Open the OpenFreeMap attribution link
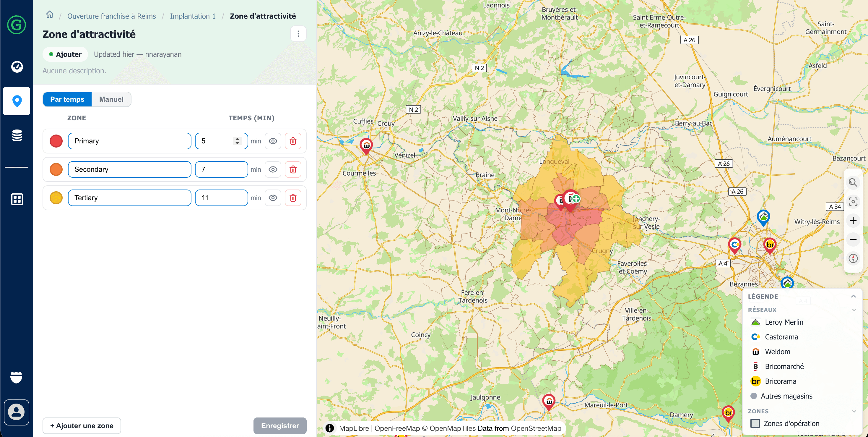Viewport: 868px width, 437px height. tap(397, 428)
